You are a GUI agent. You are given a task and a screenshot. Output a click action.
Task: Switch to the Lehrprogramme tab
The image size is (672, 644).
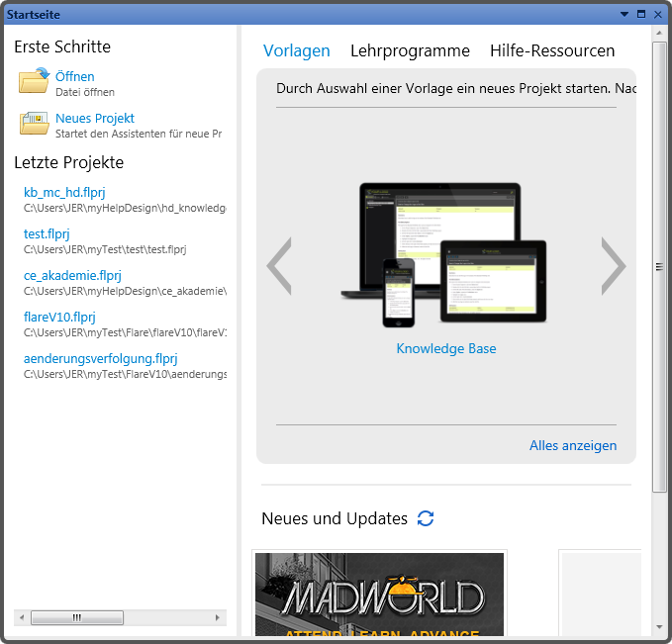tap(410, 50)
